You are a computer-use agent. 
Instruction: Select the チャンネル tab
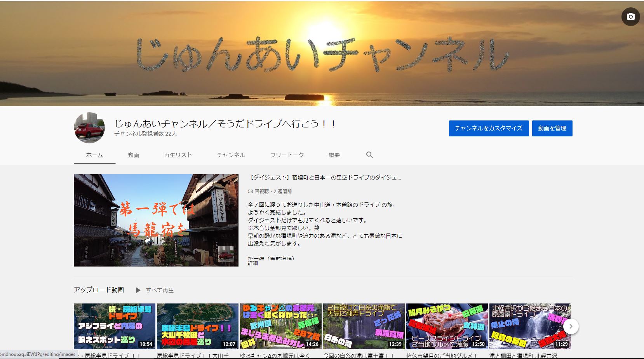coord(231,155)
